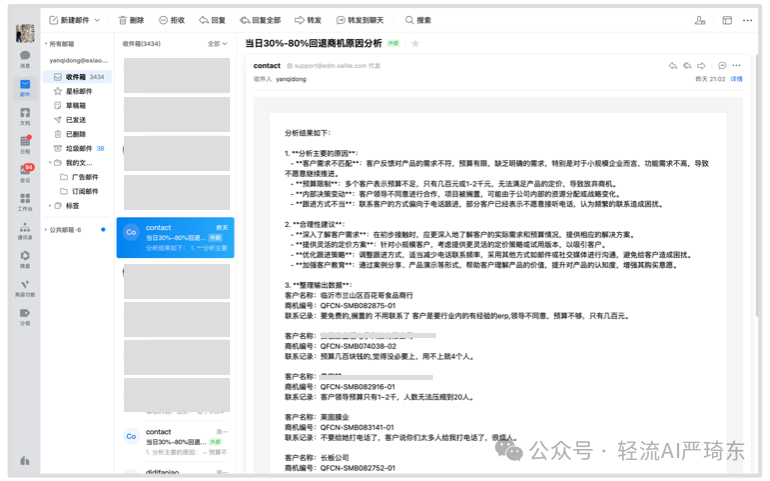
Task: Click the 拒收 toolbar button
Action: pyautogui.click(x=172, y=20)
